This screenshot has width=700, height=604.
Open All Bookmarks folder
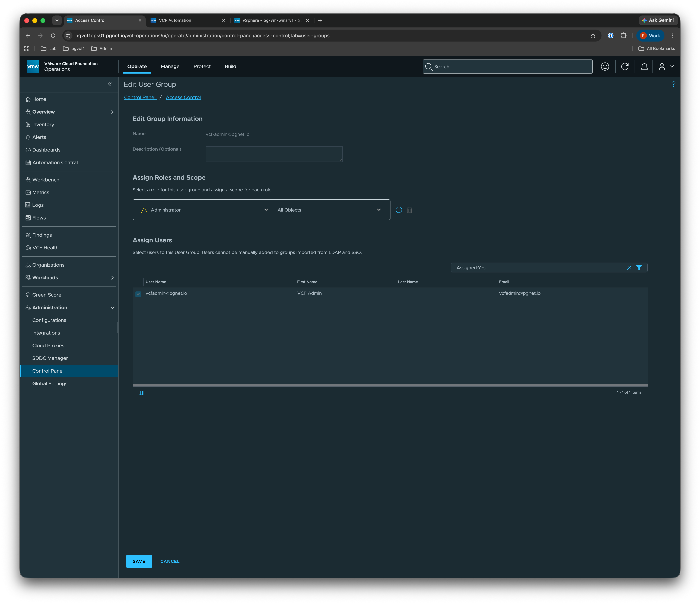pos(656,49)
